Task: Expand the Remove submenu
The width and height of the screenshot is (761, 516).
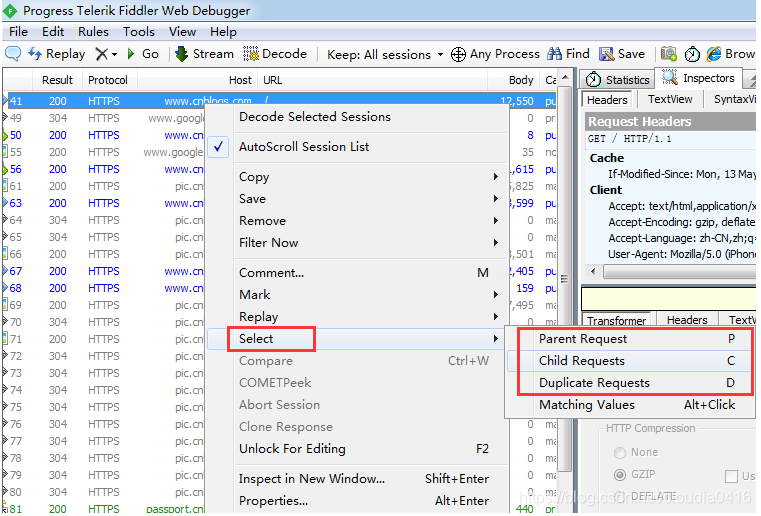Action: (x=358, y=221)
